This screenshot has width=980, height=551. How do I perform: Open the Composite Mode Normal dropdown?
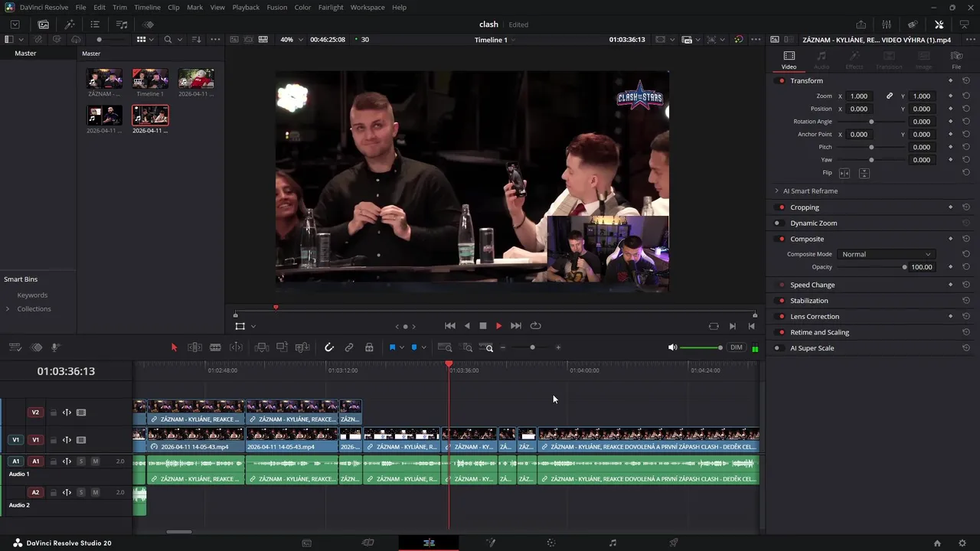pyautogui.click(x=885, y=254)
